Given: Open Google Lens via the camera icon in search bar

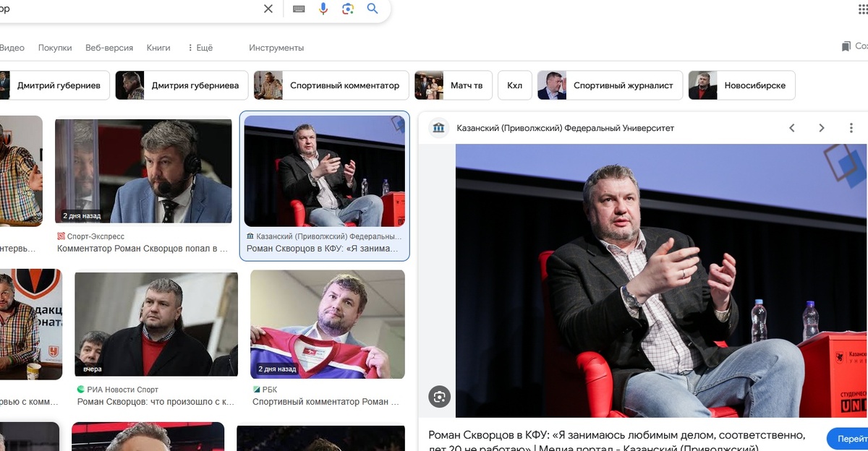Looking at the screenshot, I should pos(348,9).
